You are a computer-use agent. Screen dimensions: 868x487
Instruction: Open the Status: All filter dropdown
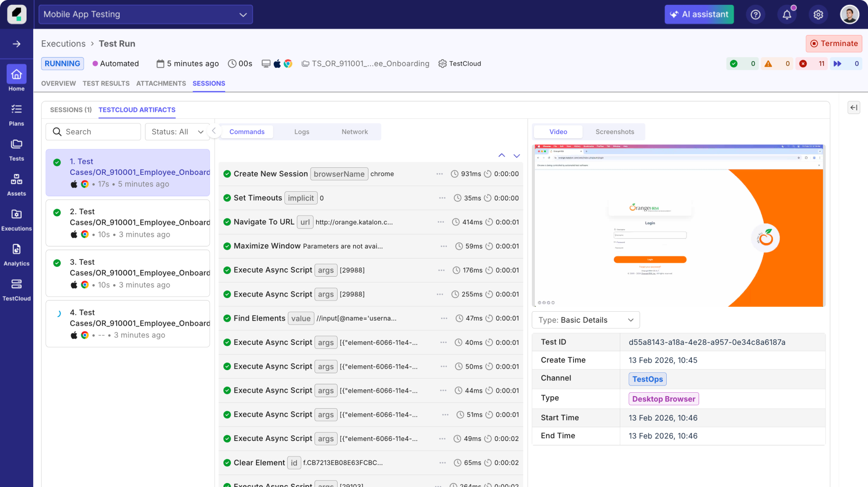pos(177,131)
